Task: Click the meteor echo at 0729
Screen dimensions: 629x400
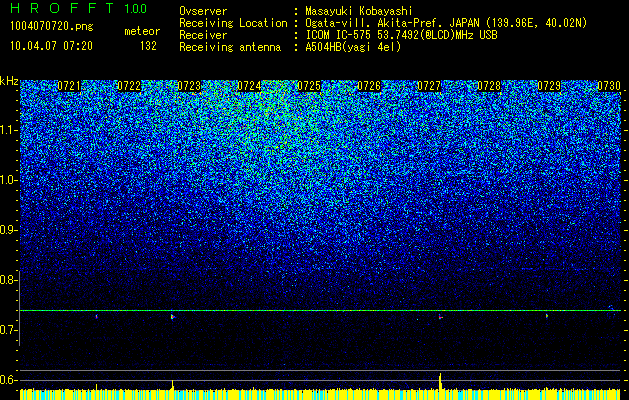Action: click(x=546, y=316)
